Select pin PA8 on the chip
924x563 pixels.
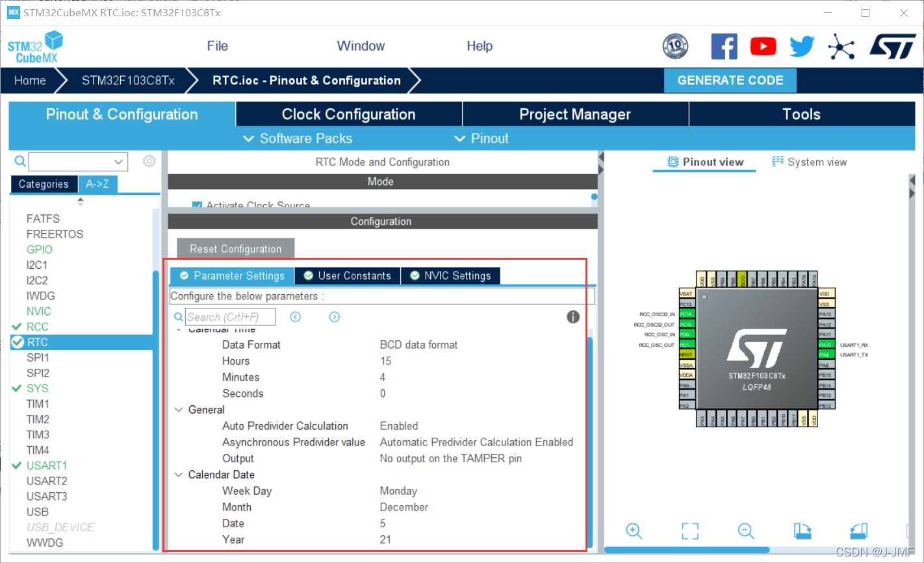[825, 365]
